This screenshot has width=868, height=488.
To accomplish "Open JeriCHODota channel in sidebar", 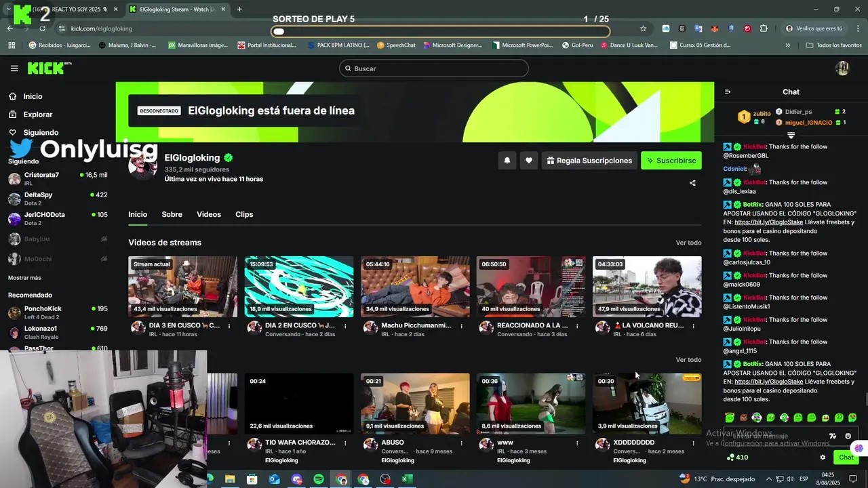I will click(58, 218).
